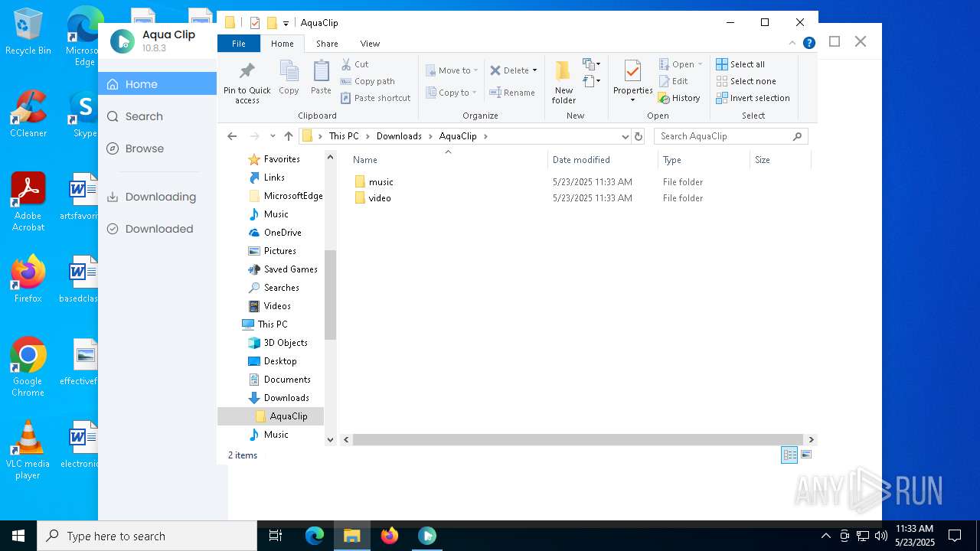
Task: Click Copy path in ribbon
Action: pos(367,81)
